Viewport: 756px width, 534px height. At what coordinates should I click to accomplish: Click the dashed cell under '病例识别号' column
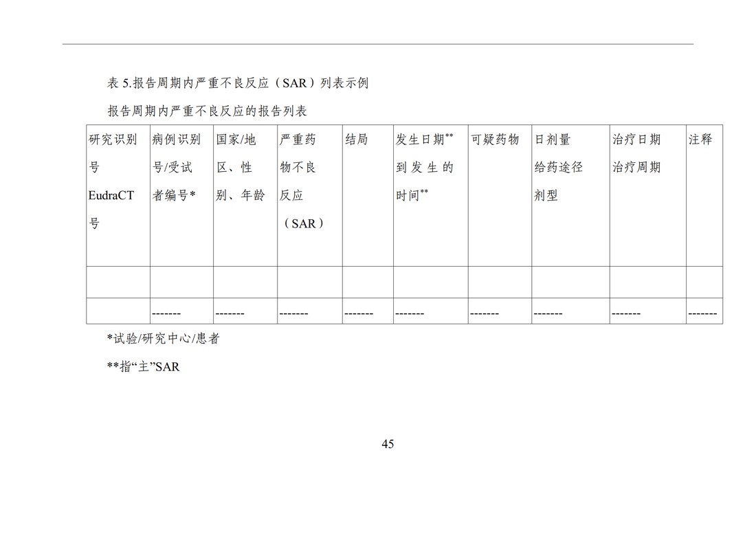coord(181,311)
